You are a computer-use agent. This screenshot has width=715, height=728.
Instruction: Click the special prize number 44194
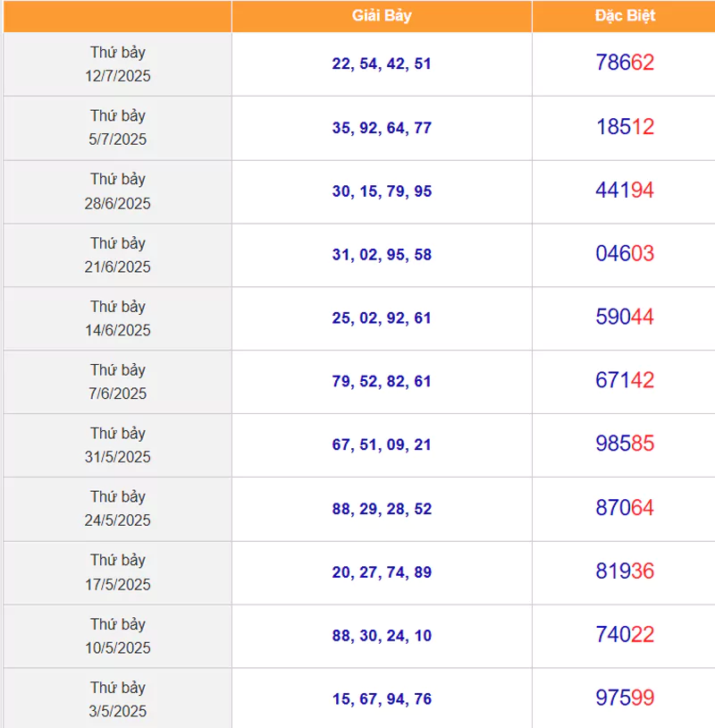point(625,190)
